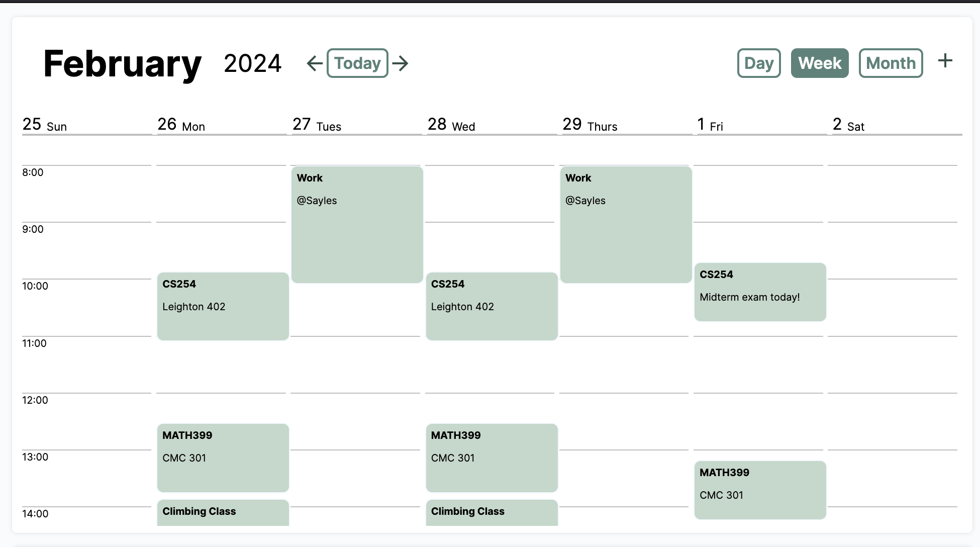
Task: Open Wednesday's Climbing Class event
Action: [492, 512]
